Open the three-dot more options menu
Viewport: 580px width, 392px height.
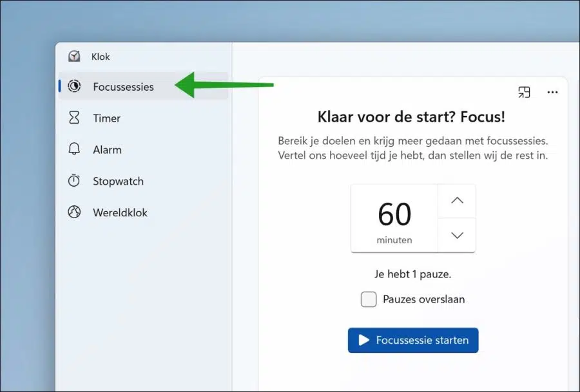point(552,92)
